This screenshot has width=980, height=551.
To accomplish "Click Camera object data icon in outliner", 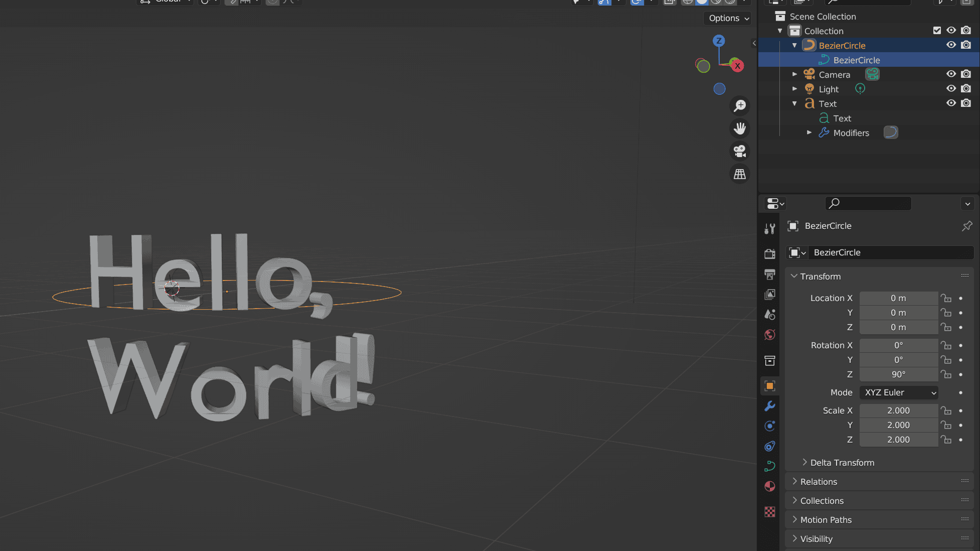I will [872, 74].
